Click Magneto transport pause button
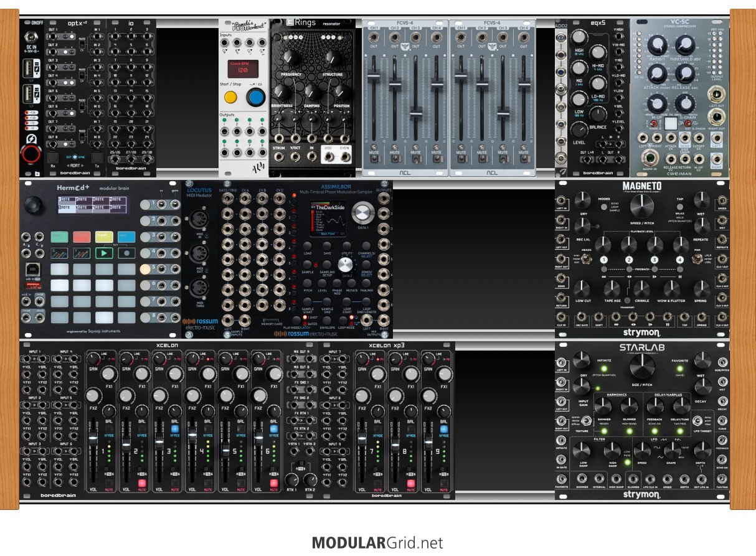 pyautogui.click(x=680, y=269)
